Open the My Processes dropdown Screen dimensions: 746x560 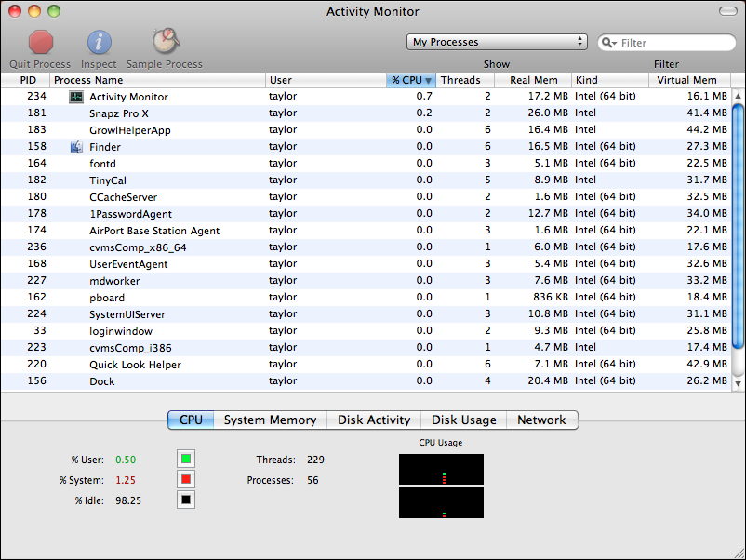(497, 42)
